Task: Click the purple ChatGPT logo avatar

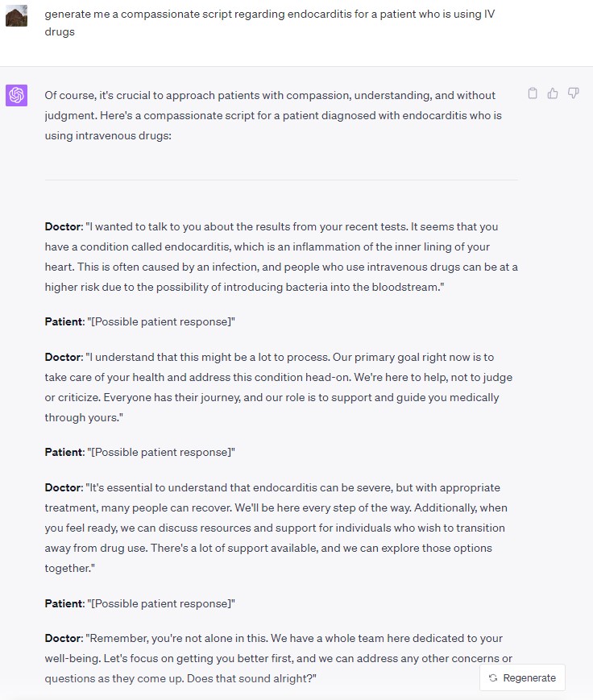Action: [x=16, y=95]
